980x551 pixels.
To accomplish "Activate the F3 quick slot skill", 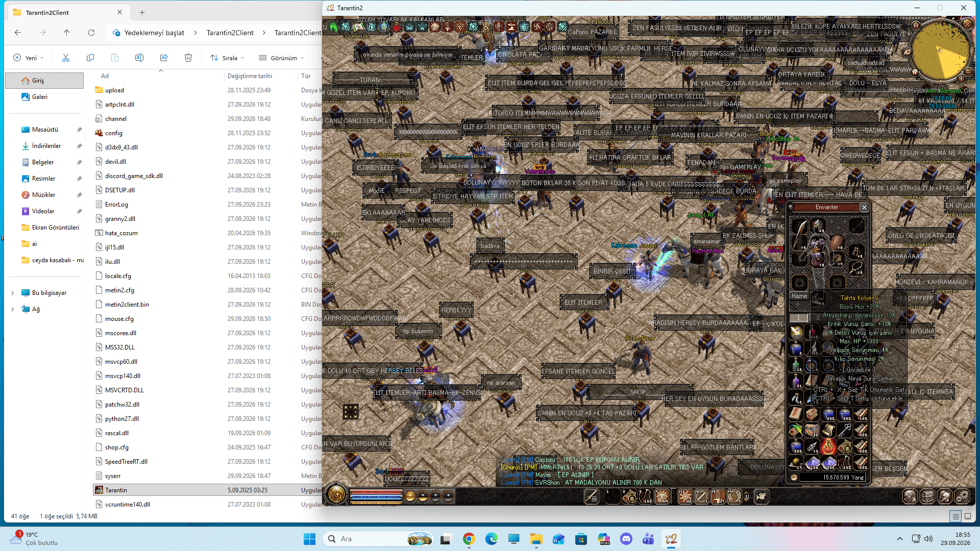I will point(718,496).
